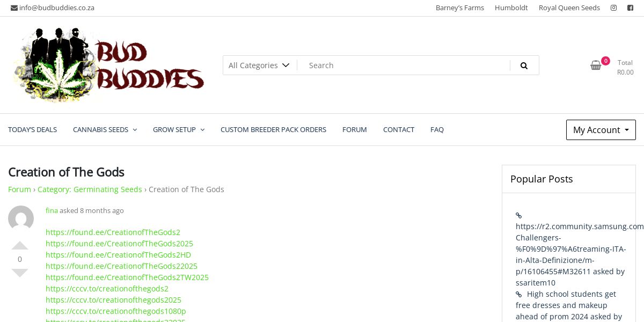Open link found.ee/CreationofTheGods2
The height and width of the screenshot is (322, 644).
click(x=113, y=232)
